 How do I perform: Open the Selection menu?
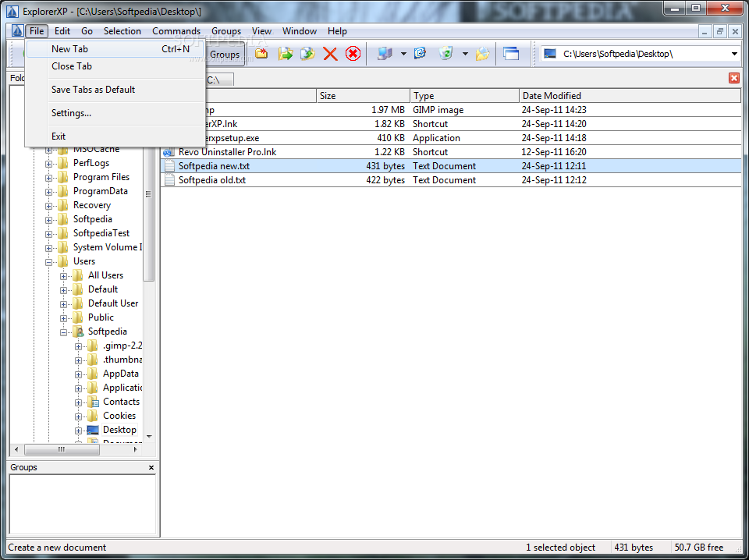122,31
